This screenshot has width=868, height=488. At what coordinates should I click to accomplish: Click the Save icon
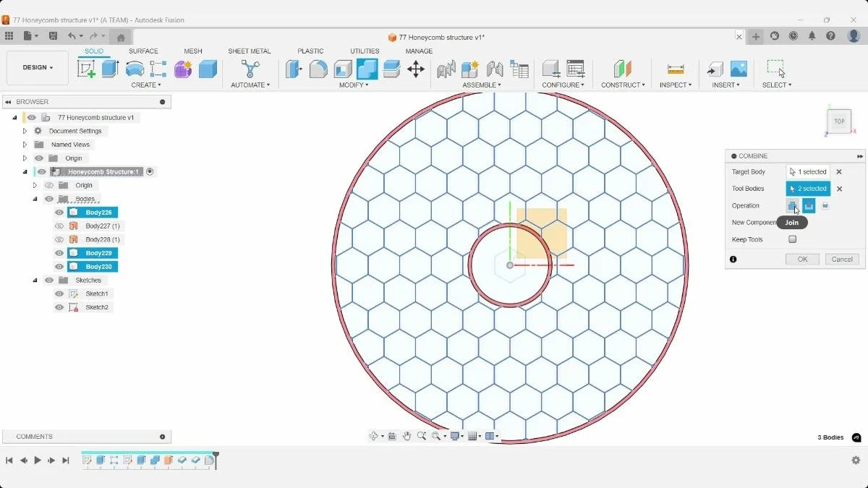(x=53, y=36)
